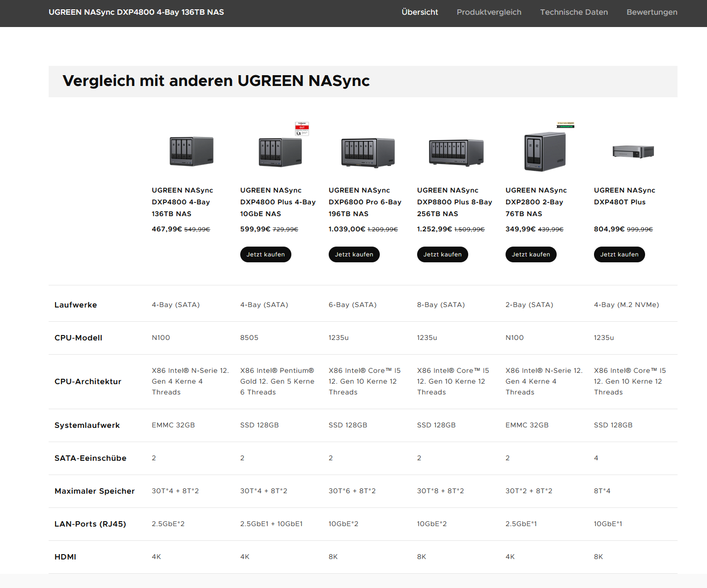Screen dimensions: 707x588
Task: Open DXP2800 2-Bay 76TB NAS title
Action: [x=536, y=202]
